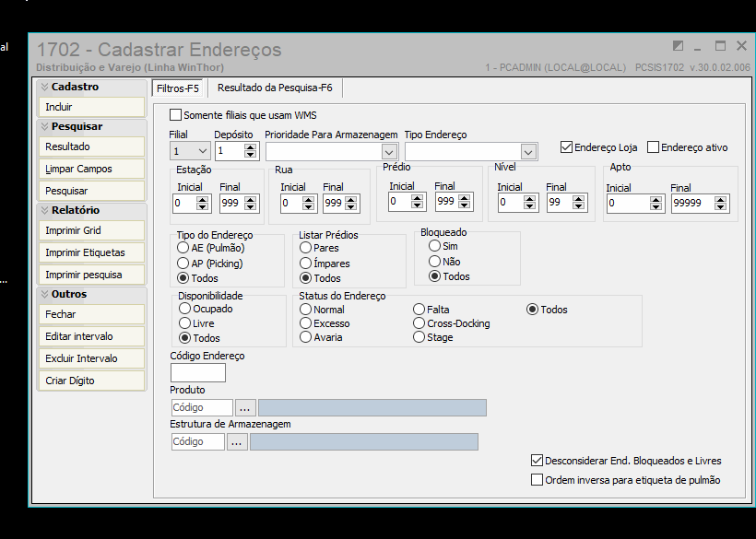Screen dimensions: 756x539
Task: Decrease Nível Final value
Action: click(x=579, y=206)
